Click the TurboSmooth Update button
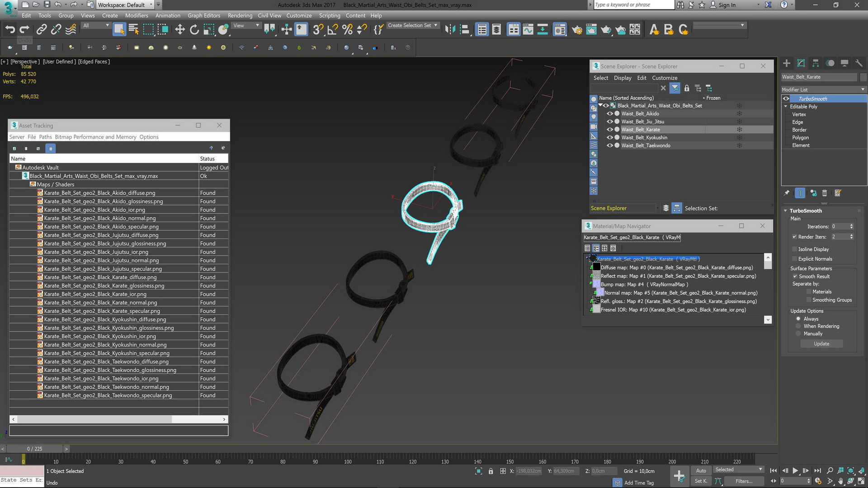 point(821,344)
